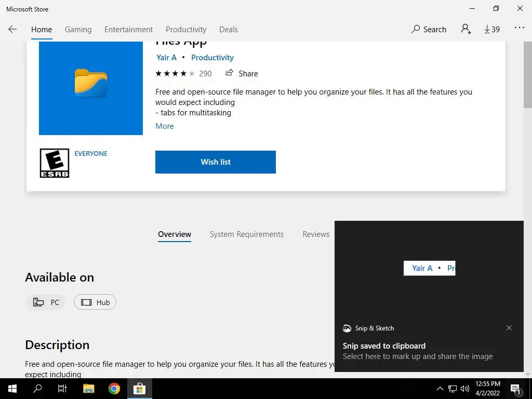Open the account sign-in icon
This screenshot has height=399, width=532.
coord(466,29)
